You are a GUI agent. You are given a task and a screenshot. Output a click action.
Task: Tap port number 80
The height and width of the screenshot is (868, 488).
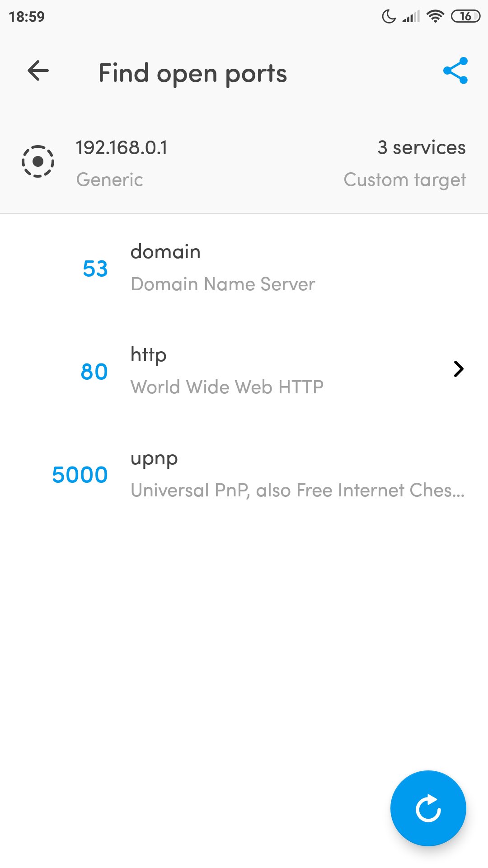pyautogui.click(x=94, y=372)
